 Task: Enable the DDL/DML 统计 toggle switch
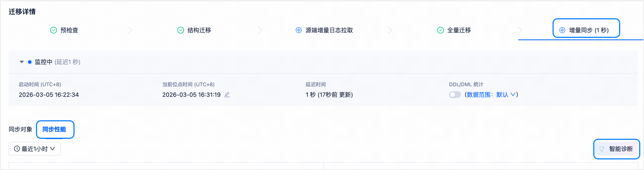(455, 95)
